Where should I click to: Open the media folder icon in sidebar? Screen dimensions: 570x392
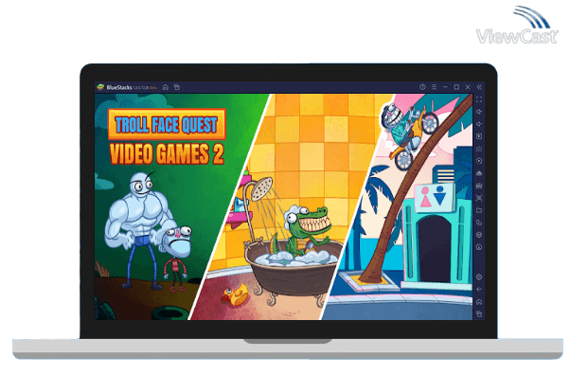click(479, 210)
